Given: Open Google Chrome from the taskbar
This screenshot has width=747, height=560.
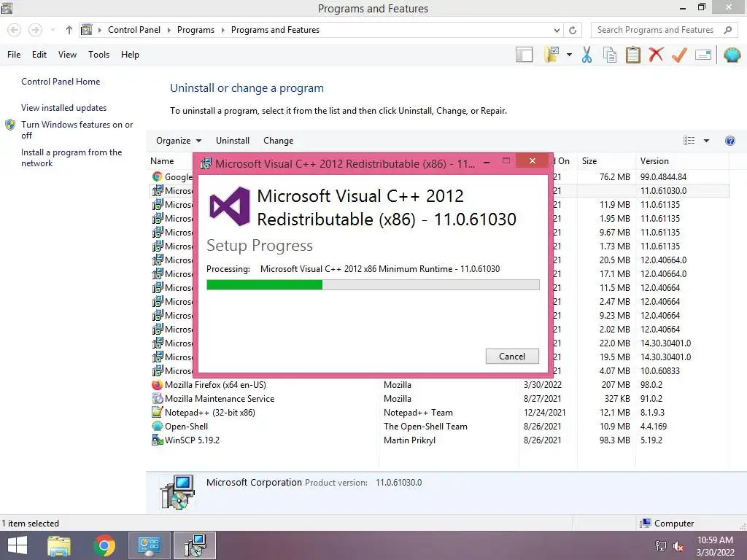Looking at the screenshot, I should 104,545.
